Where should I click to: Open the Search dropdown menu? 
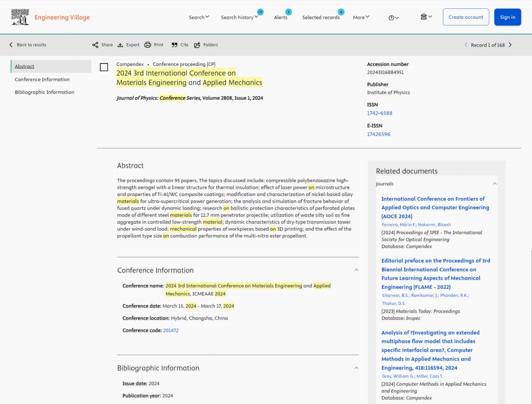coord(199,17)
